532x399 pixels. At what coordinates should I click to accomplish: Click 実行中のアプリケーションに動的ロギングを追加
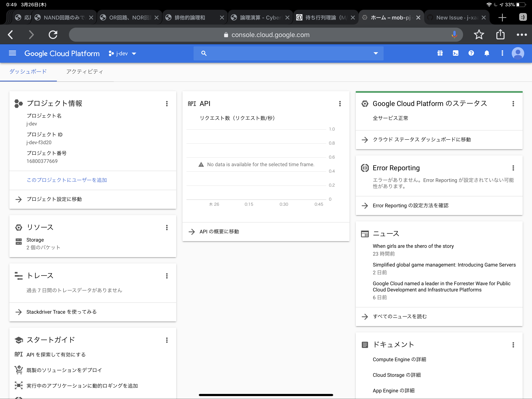[82, 386]
